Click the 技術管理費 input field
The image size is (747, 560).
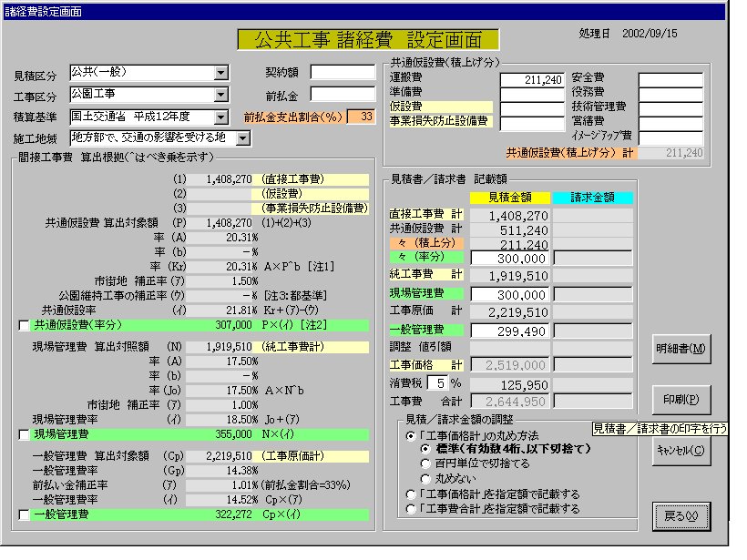coord(670,108)
